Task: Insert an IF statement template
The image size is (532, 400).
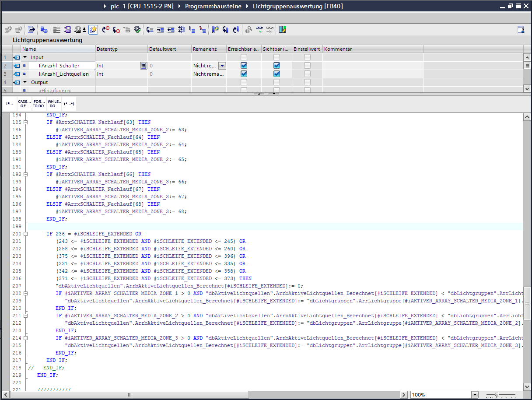Action: (9, 104)
